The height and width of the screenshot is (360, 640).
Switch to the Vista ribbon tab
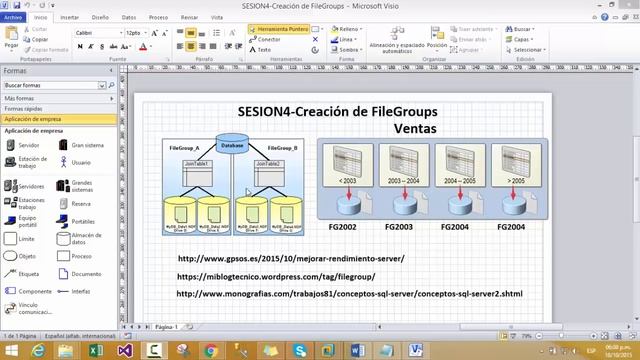[217, 18]
